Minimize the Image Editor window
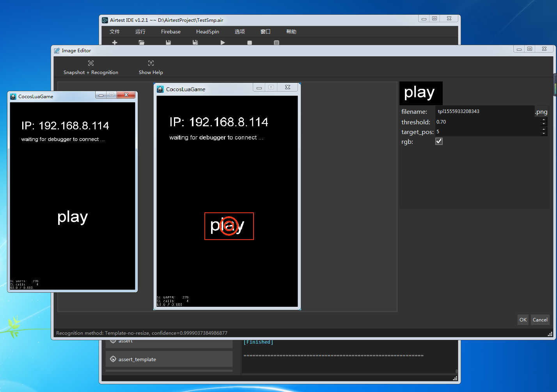557x392 pixels. coord(519,49)
